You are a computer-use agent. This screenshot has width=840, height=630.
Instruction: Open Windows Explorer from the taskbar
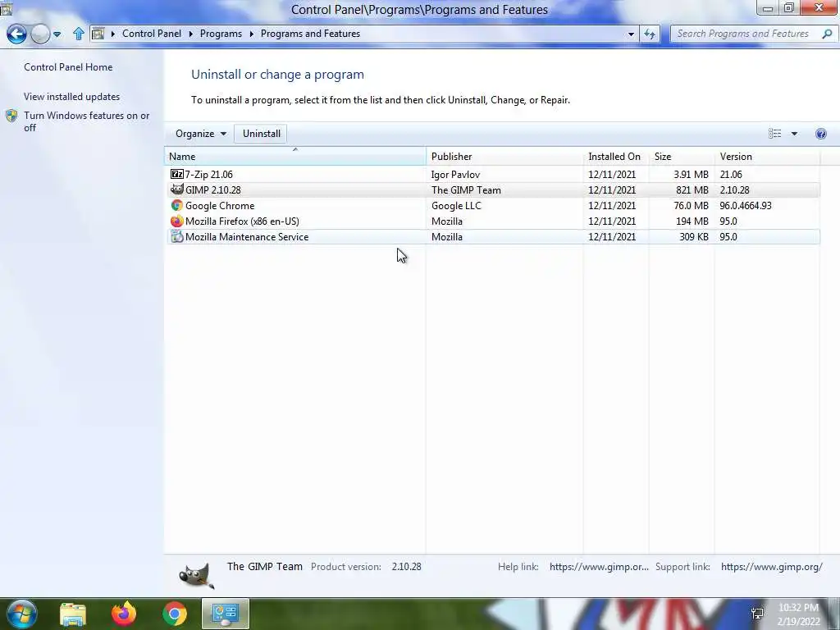click(73, 614)
